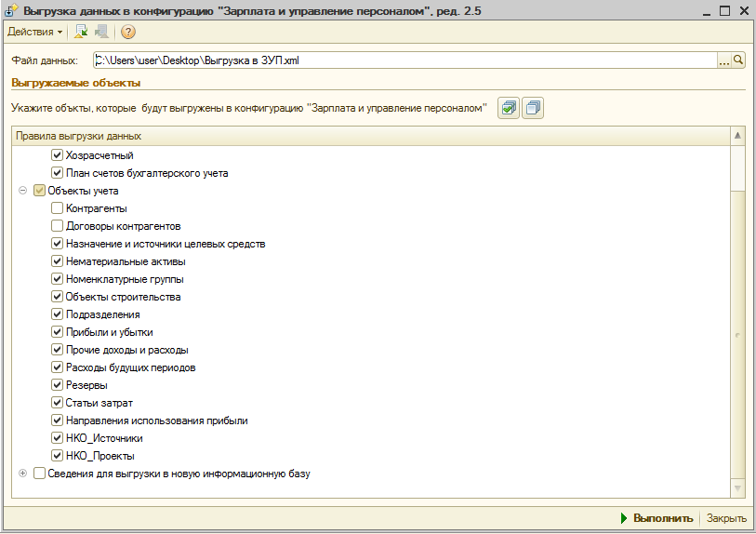Toggle the Объекты учета group checkbox
Image resolution: width=756 pixels, height=534 pixels.
(39, 191)
